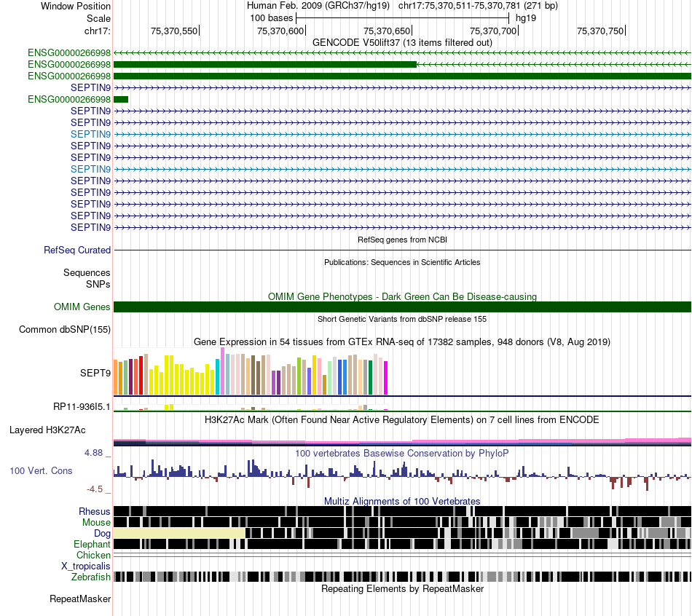Click the Elephant species label

pos(93,544)
